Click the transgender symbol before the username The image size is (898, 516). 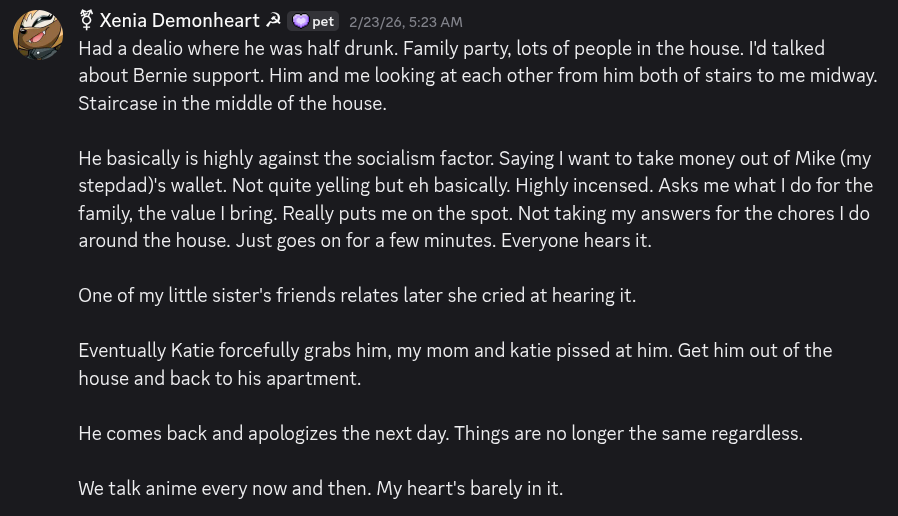pyautogui.click(x=86, y=20)
